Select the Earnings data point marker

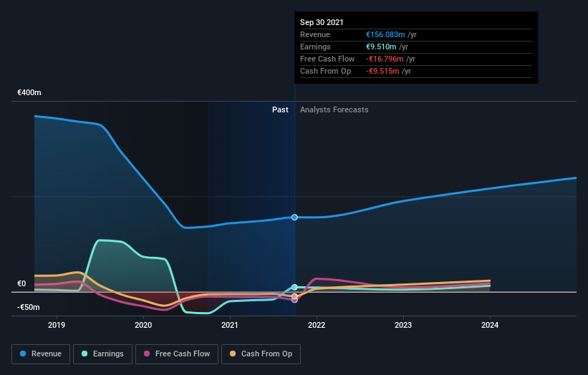(294, 288)
